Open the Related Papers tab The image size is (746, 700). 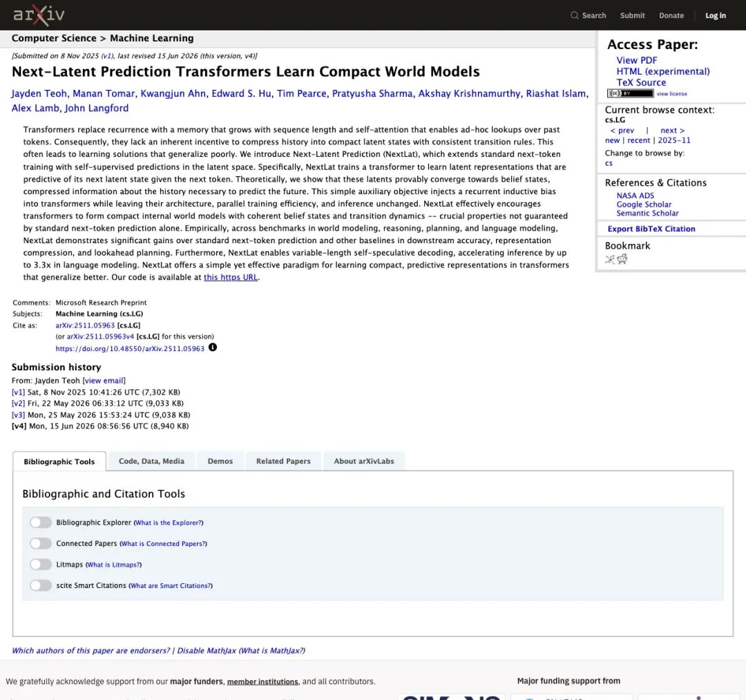click(283, 461)
